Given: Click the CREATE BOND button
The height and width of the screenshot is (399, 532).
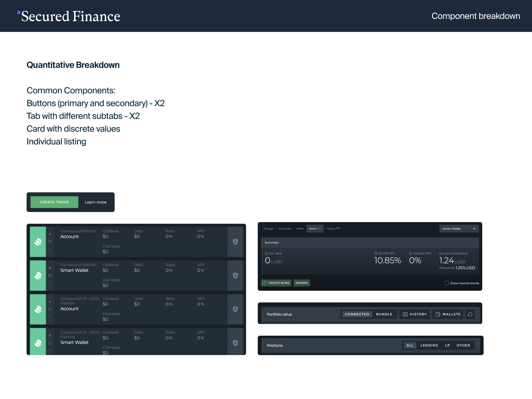Looking at the screenshot, I should click(276, 283).
